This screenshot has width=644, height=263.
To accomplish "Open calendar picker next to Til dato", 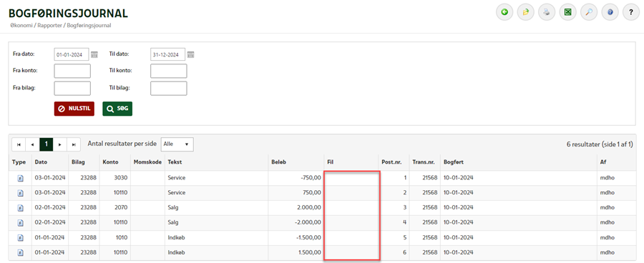I will (x=190, y=54).
